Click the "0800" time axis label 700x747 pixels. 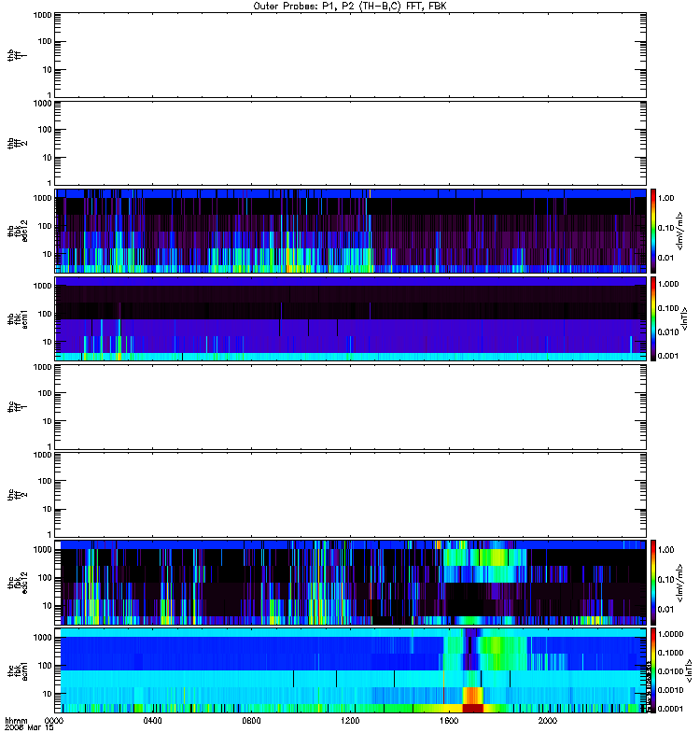[251, 721]
